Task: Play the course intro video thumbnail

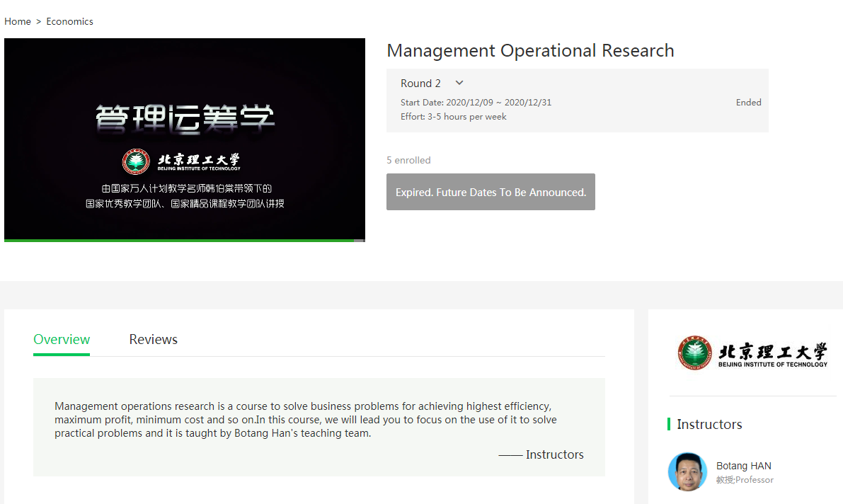Action: pos(184,139)
